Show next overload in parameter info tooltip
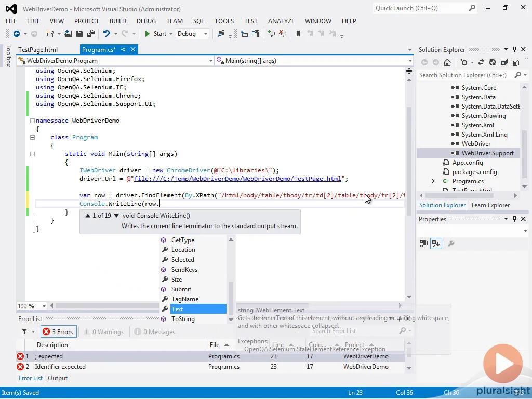Viewport: 532px width, 399px height. [116, 216]
